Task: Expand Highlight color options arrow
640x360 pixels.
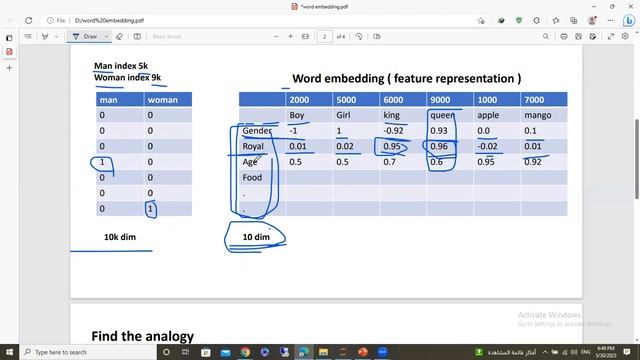Action: [x=56, y=36]
